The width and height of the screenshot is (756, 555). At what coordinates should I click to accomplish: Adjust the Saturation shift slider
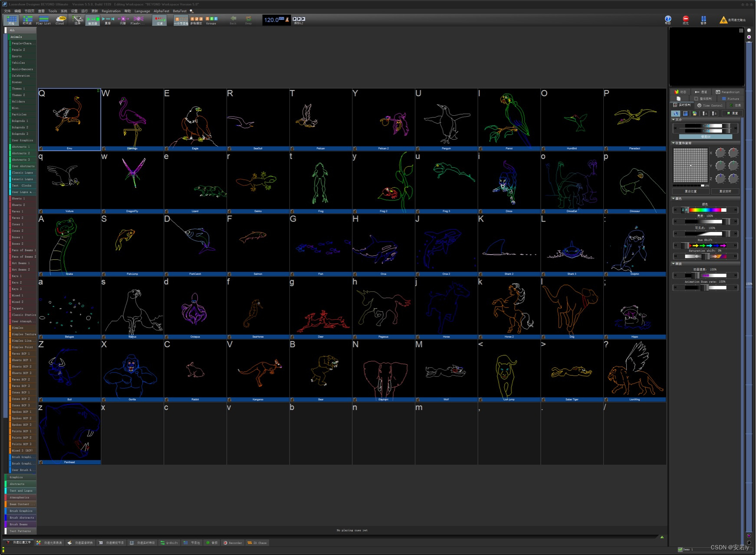coord(705,256)
